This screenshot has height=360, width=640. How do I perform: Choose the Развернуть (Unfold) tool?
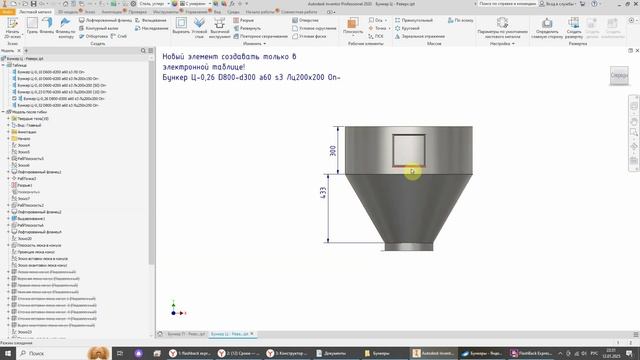coord(247,28)
